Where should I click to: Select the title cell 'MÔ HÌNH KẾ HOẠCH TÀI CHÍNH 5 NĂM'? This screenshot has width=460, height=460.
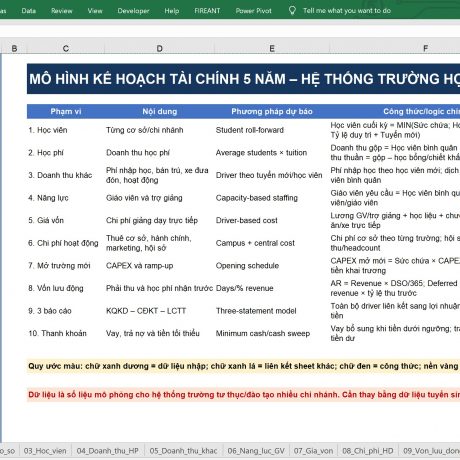tap(243, 79)
